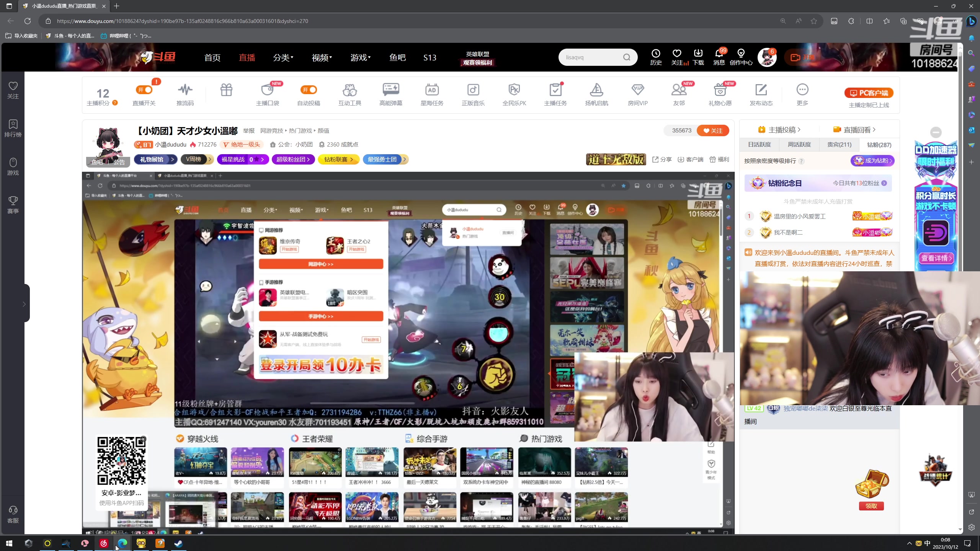Focus the Douyu search input field
This screenshot has height=551, width=980.
click(591, 57)
